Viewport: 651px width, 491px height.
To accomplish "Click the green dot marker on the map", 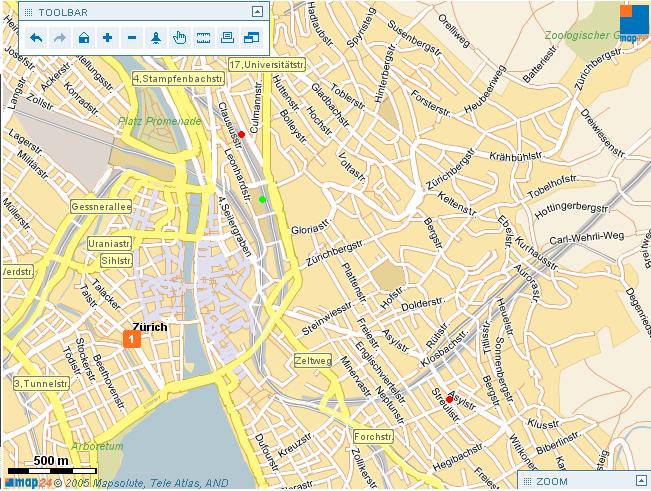I will click(x=263, y=199).
